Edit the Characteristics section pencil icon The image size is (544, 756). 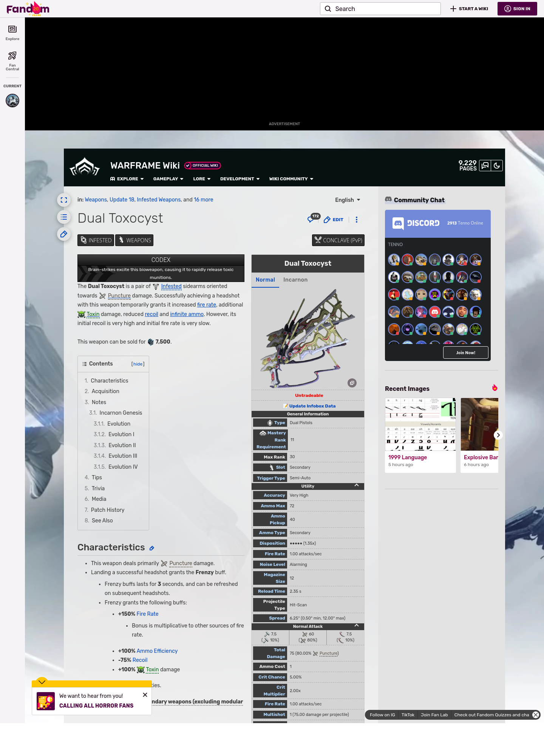click(152, 548)
